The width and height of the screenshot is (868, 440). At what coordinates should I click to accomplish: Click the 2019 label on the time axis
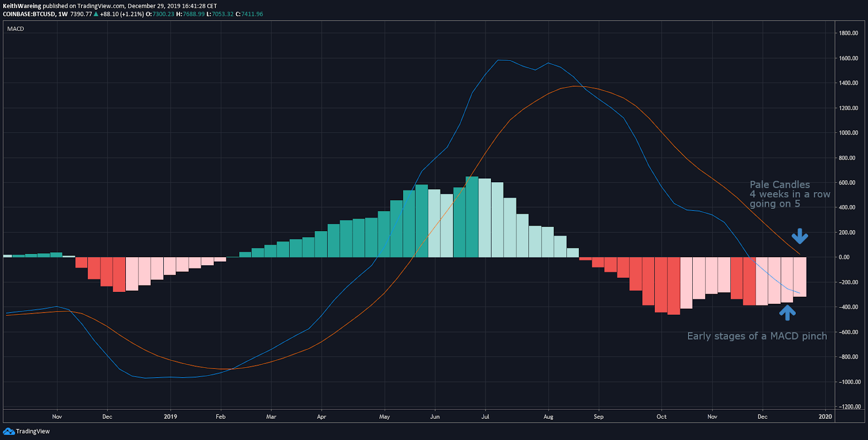pos(170,417)
